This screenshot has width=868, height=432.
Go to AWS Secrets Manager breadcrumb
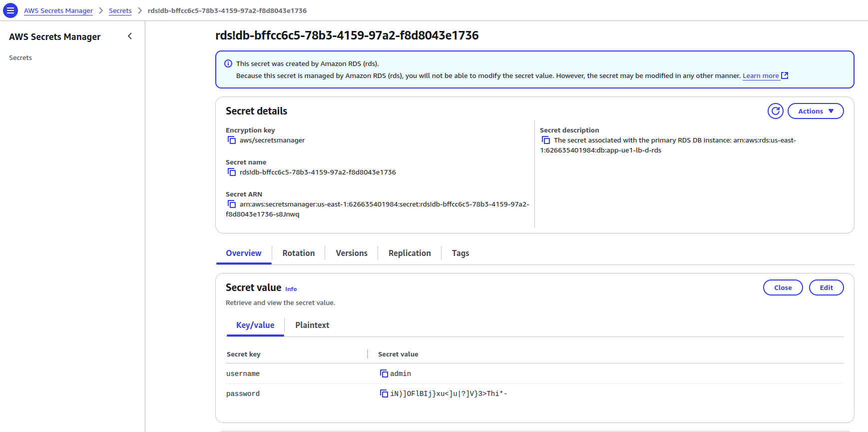(x=58, y=10)
